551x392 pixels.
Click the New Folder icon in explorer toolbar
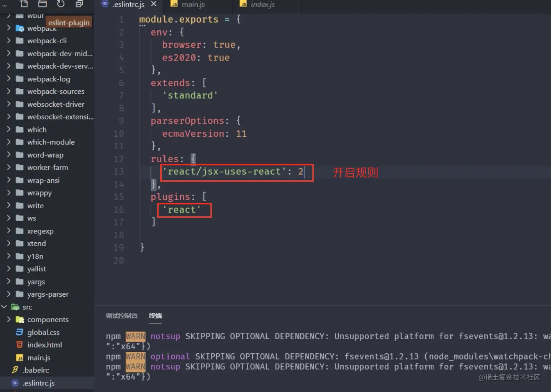point(42,4)
